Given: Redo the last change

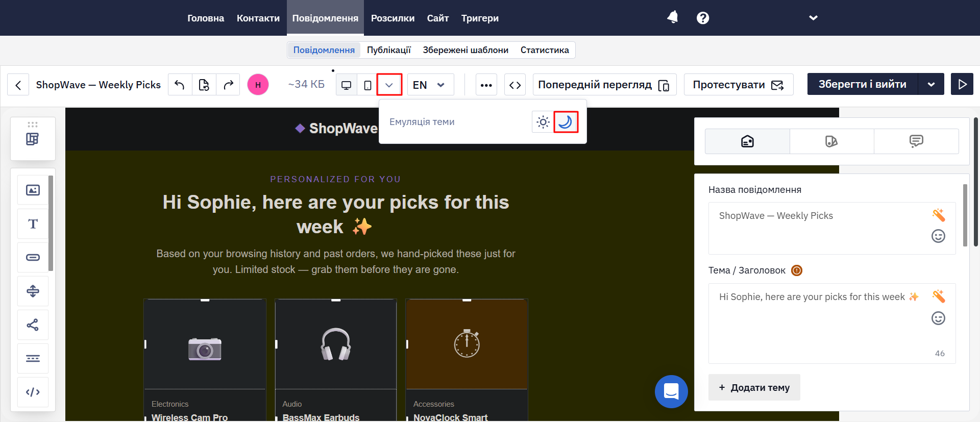Looking at the screenshot, I should [x=228, y=85].
